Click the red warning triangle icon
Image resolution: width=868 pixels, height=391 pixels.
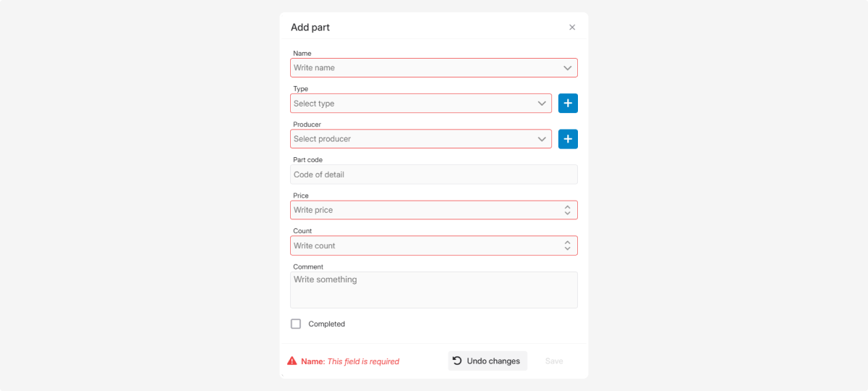(x=292, y=361)
